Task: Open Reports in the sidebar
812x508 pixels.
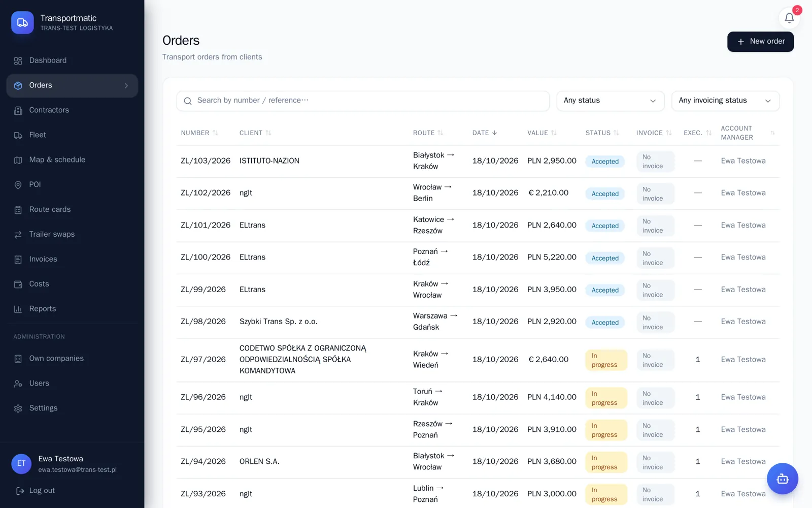Action: click(x=72, y=309)
